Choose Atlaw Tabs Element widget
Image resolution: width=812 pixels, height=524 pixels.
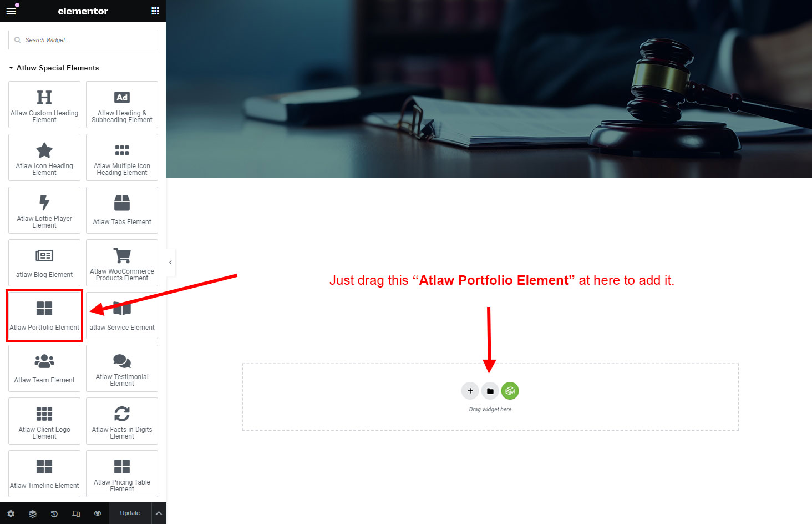pyautogui.click(x=122, y=210)
